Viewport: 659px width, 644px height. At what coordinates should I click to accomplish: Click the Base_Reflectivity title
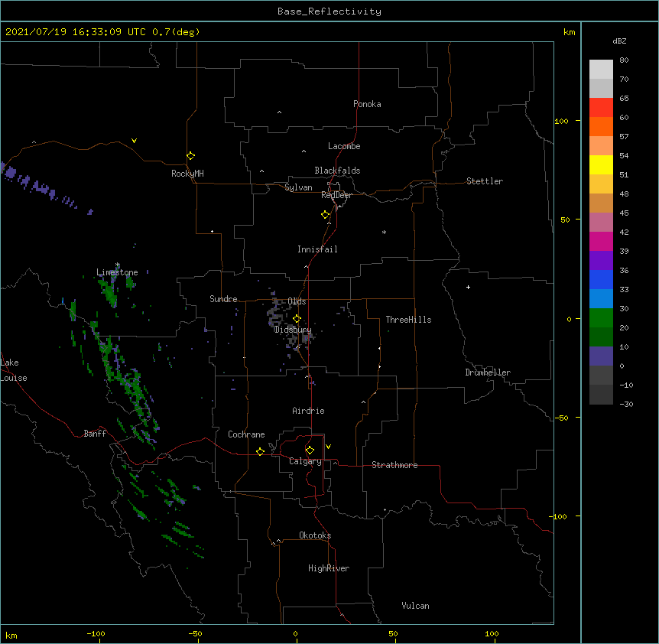click(329, 11)
